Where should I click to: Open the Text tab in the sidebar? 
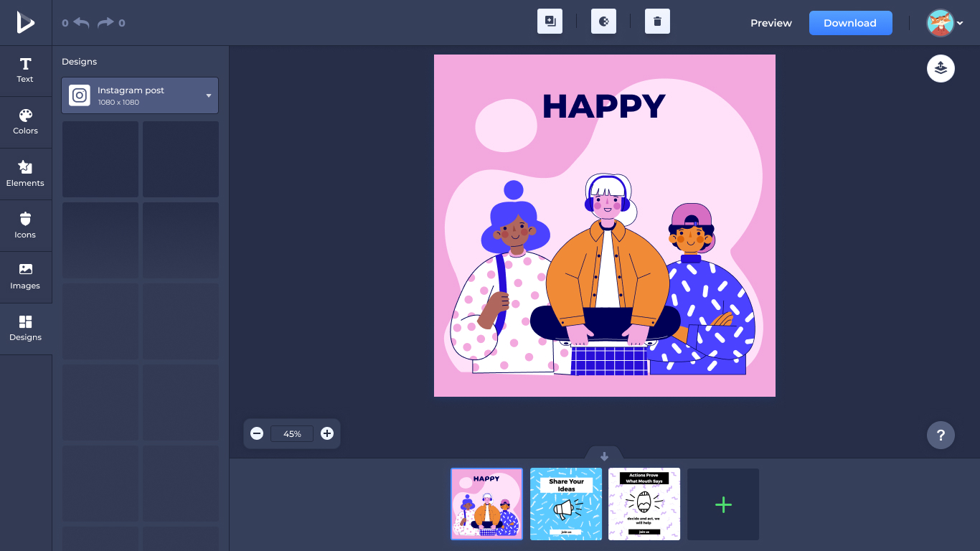pos(25,71)
